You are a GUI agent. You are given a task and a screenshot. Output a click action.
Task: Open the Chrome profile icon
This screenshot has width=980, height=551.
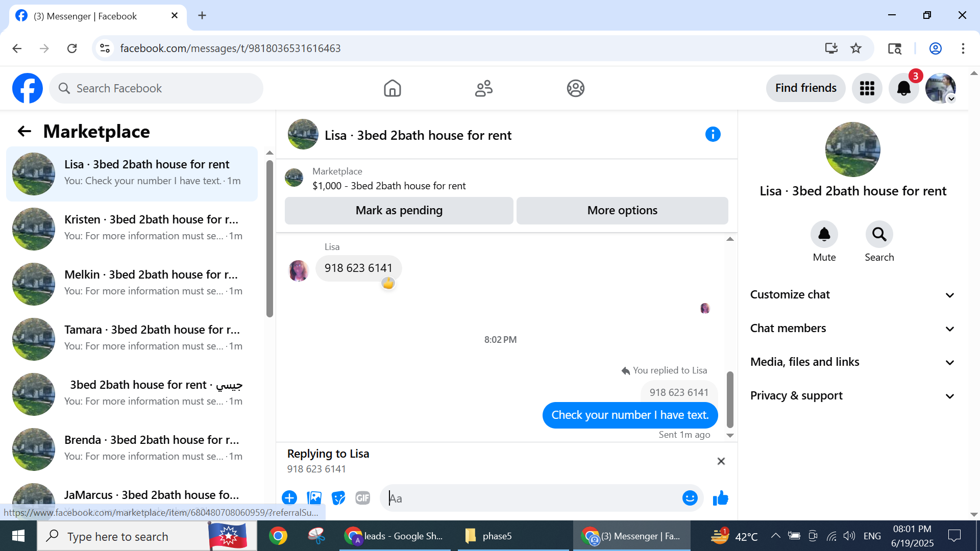[936, 48]
